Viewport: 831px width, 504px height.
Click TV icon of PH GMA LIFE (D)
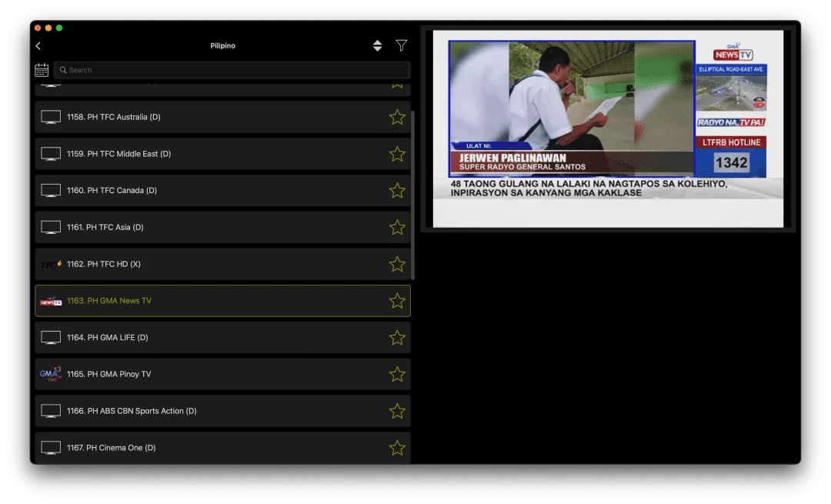point(51,338)
